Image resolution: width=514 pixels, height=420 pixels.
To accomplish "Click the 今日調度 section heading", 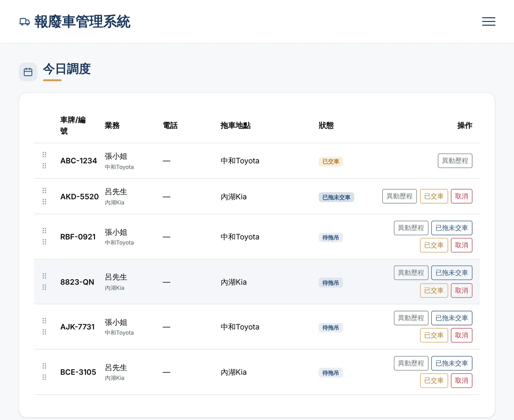I will point(67,69).
